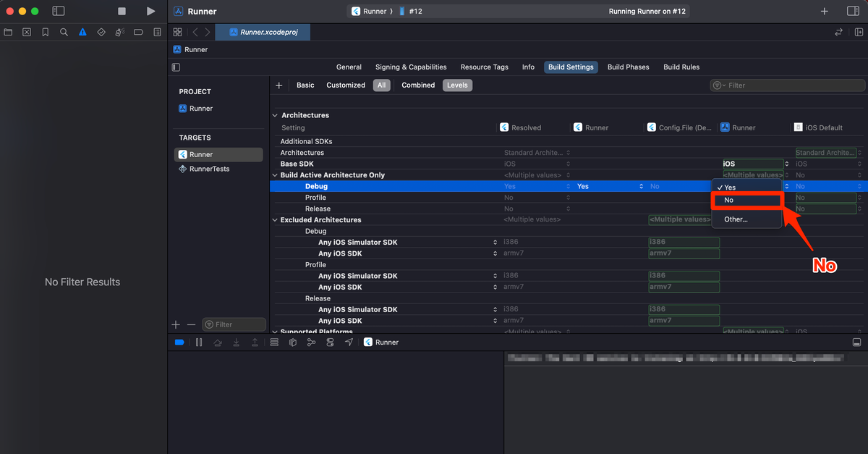Screen dimensions: 868x454
Task: Toggle the navigator sidebar in the title bar
Action: tap(59, 12)
